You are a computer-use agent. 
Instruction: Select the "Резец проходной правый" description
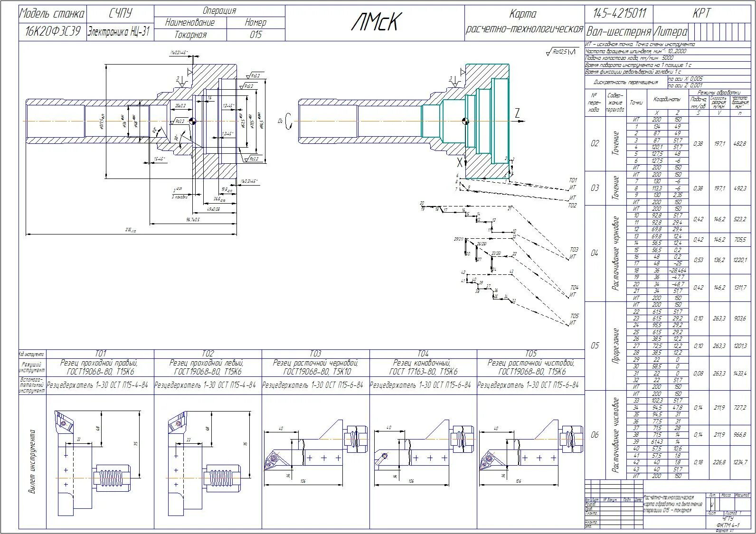click(x=101, y=367)
